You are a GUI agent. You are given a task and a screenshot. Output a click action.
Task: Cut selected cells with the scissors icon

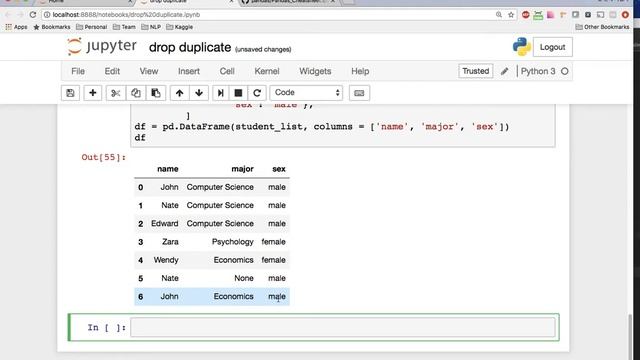[116, 93]
